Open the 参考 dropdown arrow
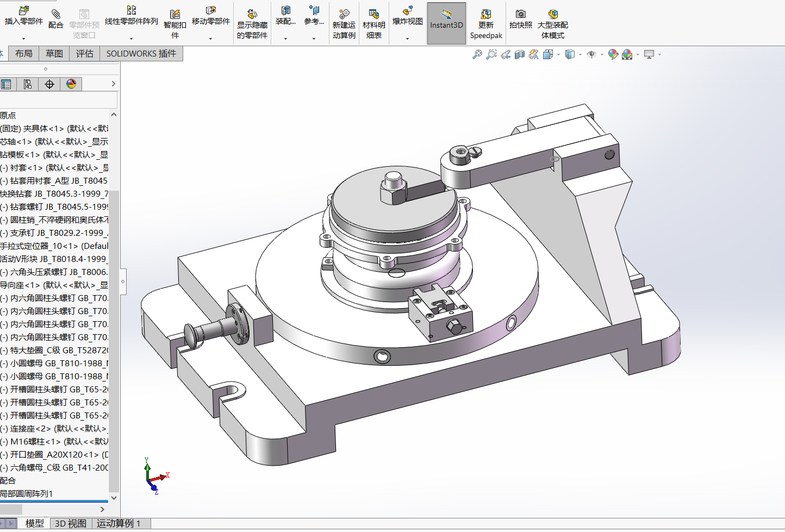 (x=314, y=39)
